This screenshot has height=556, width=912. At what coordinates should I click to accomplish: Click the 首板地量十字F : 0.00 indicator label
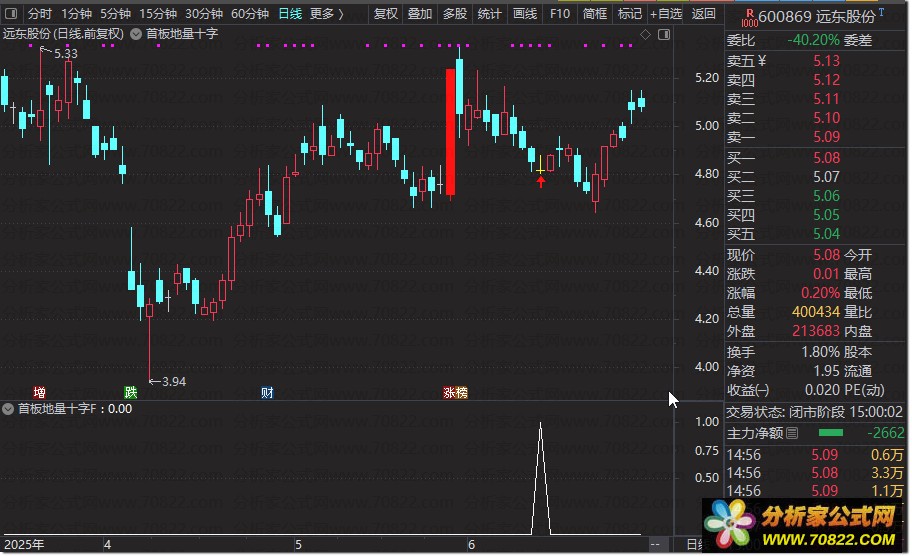click(75, 409)
